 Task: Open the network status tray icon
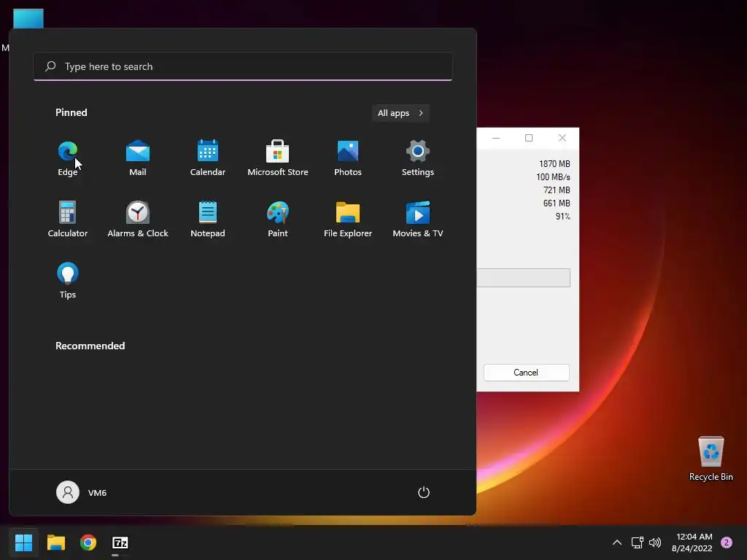[x=637, y=542]
